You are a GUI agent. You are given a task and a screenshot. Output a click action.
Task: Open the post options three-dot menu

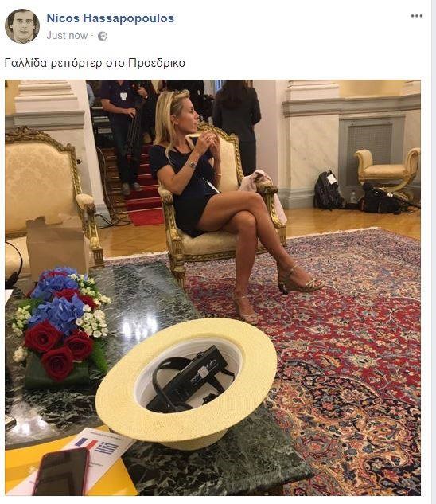416,16
